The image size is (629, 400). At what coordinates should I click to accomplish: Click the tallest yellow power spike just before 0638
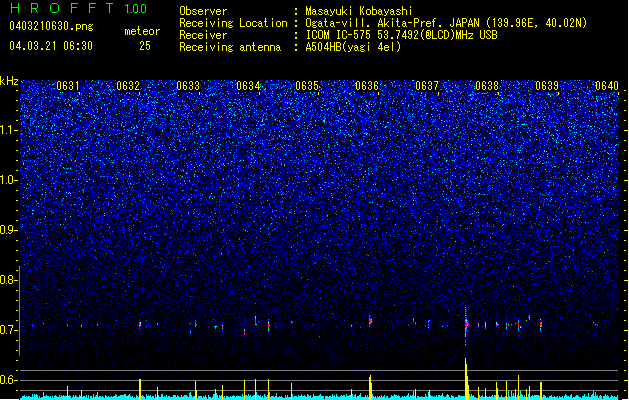pyautogui.click(x=467, y=378)
